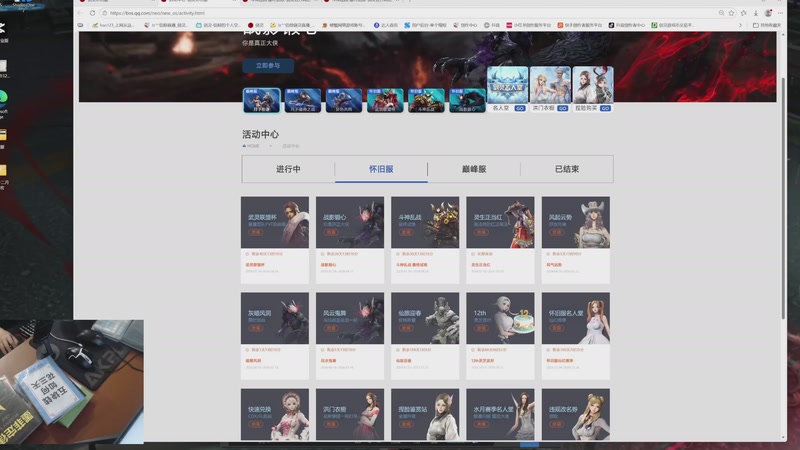Image resolution: width=800 pixels, height=450 pixels.
Task: Select the fourth banner carousel thumbnail
Action: 385,100
